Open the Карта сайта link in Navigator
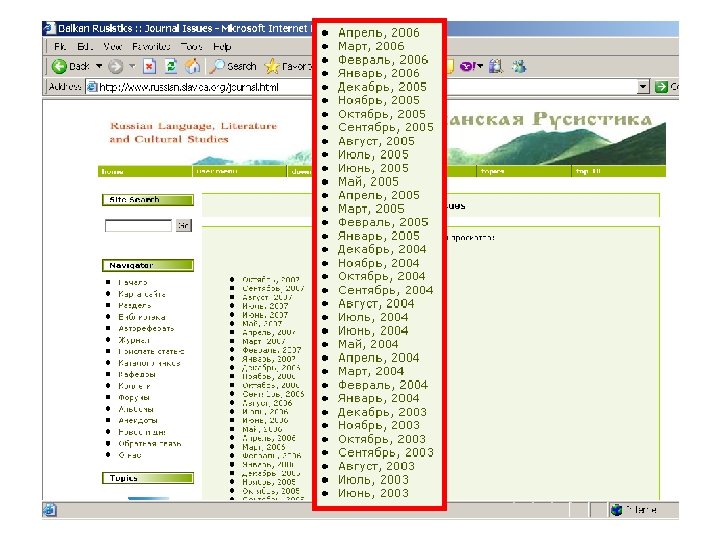Screen dimensions: 720x540 click(141, 294)
